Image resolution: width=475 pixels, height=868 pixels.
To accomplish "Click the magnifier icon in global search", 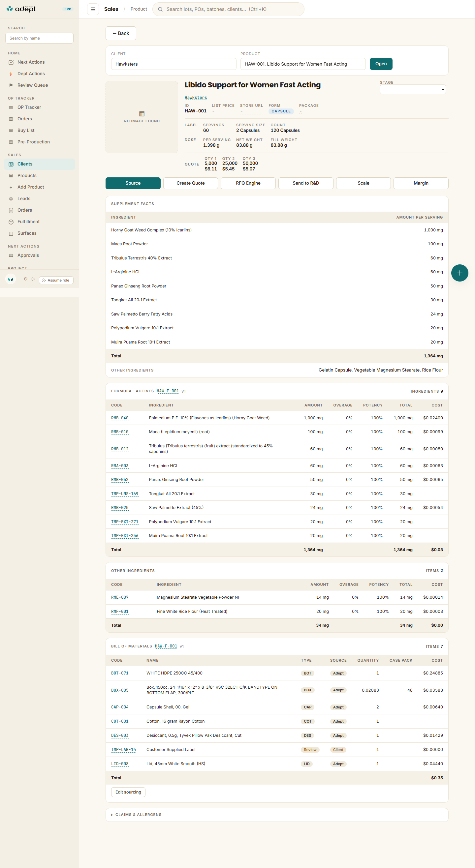I will coord(160,9).
